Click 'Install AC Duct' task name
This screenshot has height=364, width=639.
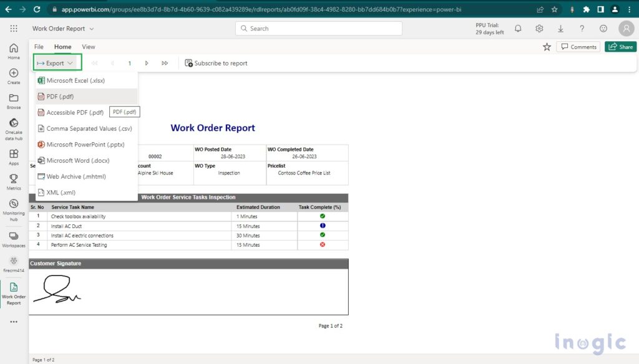pyautogui.click(x=66, y=226)
